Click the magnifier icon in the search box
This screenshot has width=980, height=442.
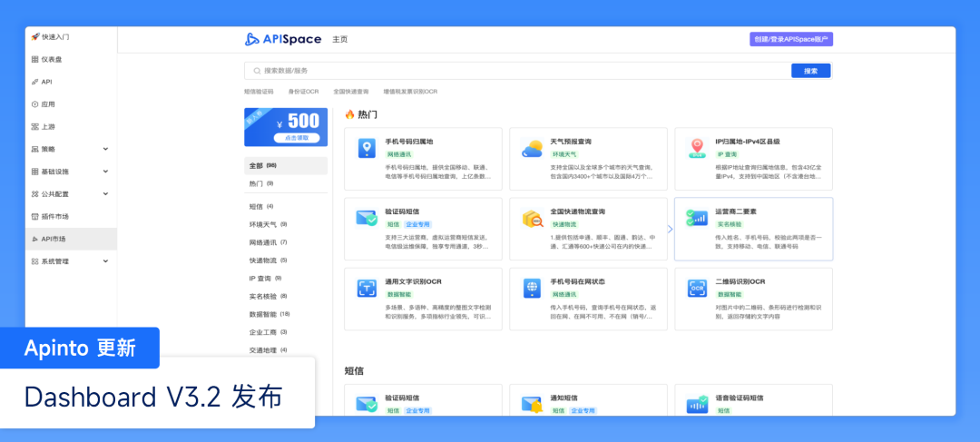(256, 72)
